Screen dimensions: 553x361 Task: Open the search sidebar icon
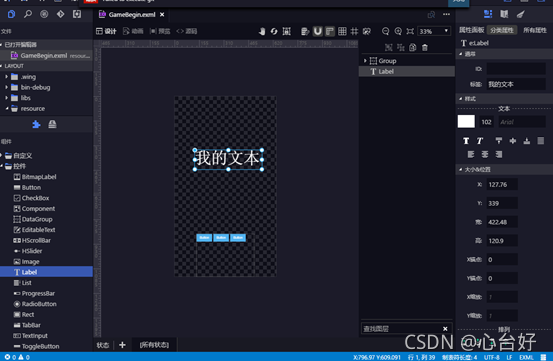click(x=28, y=14)
